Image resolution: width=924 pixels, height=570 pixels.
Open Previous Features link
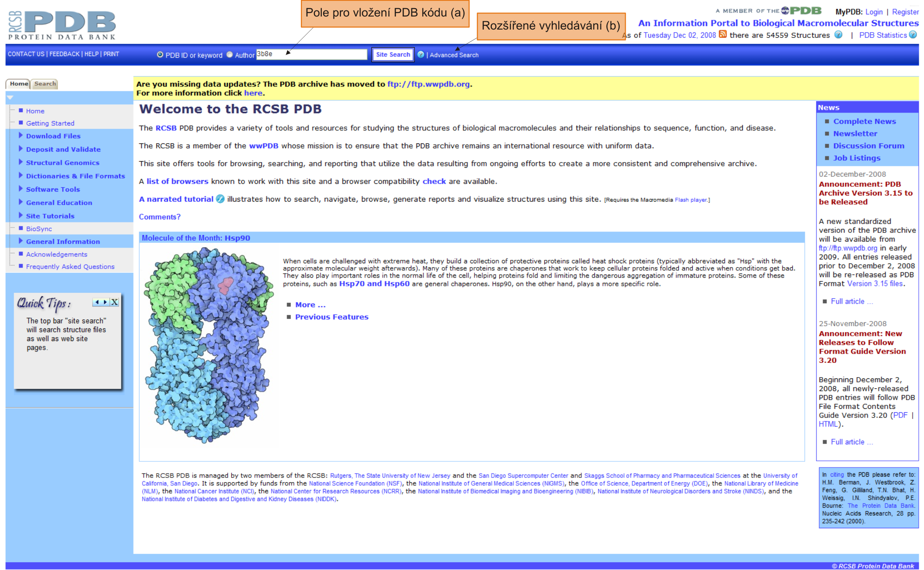[x=332, y=317]
